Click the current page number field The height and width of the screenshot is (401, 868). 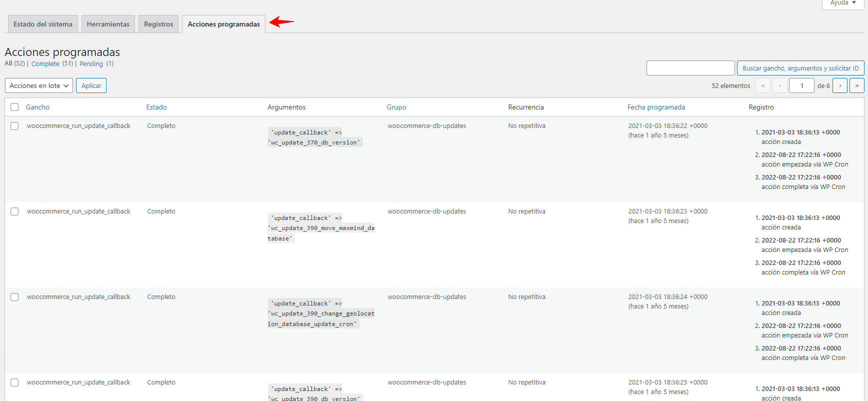point(801,85)
